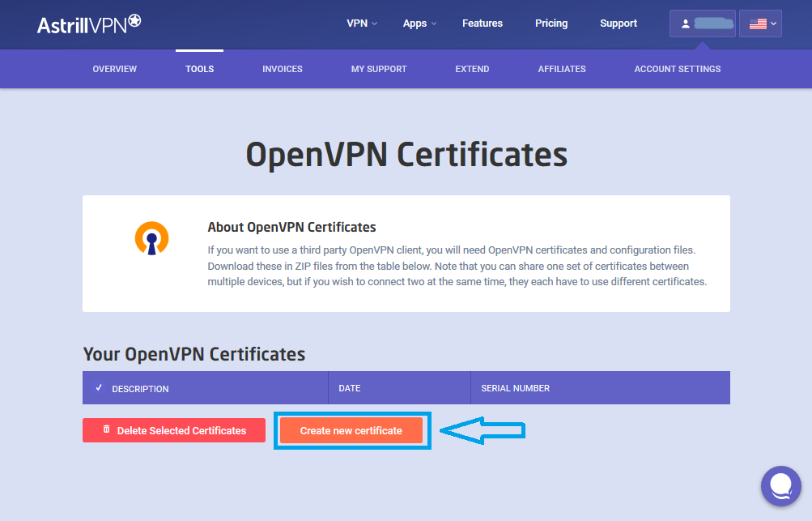Viewport: 812px width, 521px height.
Task: Click the trash icon on Delete button
Action: click(106, 429)
